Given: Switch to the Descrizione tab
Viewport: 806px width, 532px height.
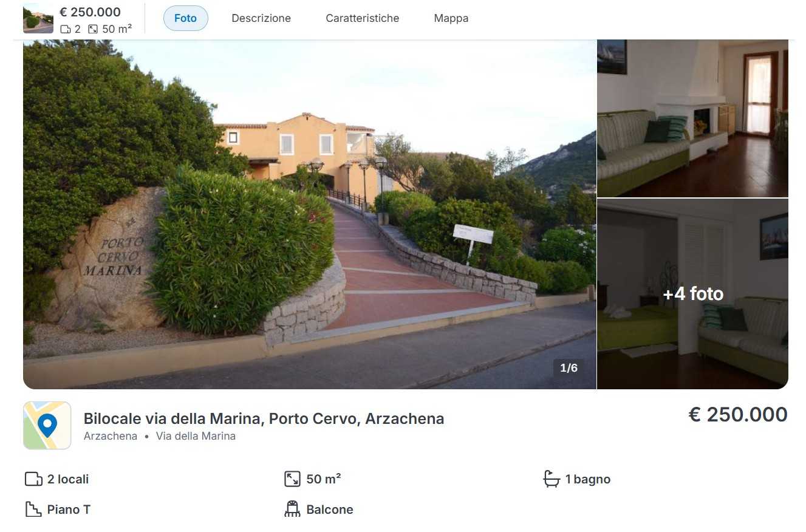Looking at the screenshot, I should click(261, 18).
